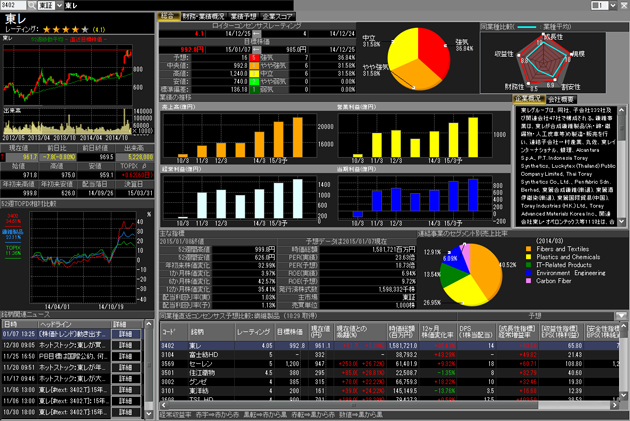Screen dimensions: 630x421
Task: Click the comparison table vertical scroll up arrow
Action: (623, 326)
